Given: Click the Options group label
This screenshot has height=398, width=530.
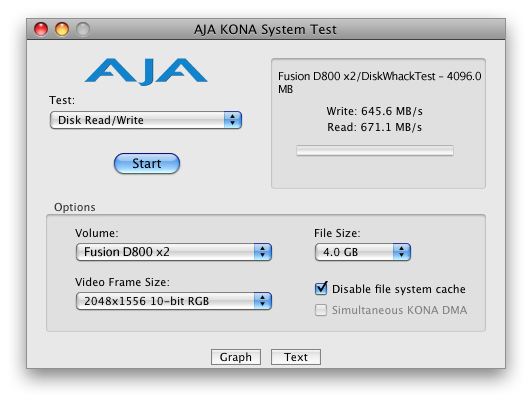Looking at the screenshot, I should pos(75,207).
